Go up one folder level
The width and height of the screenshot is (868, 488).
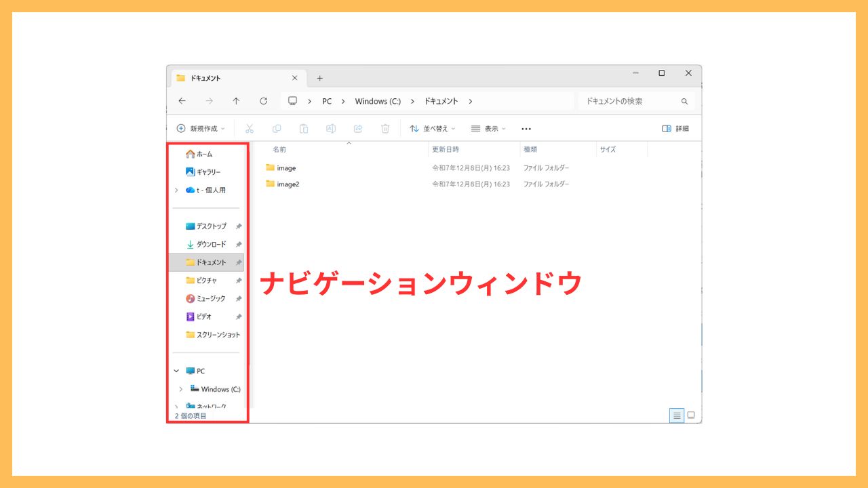[236, 101]
